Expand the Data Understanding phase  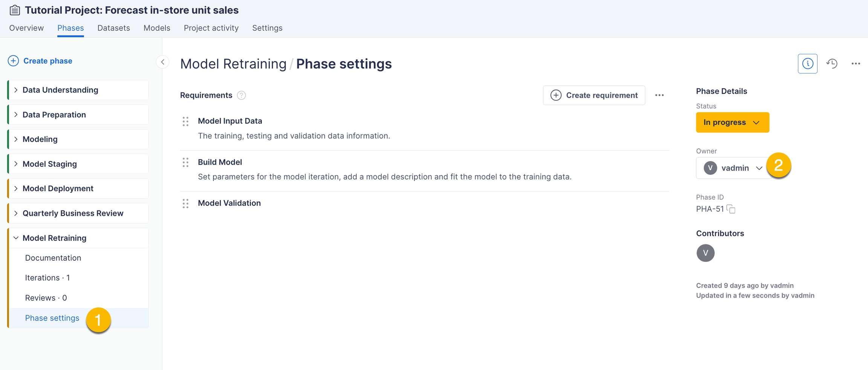[x=16, y=90]
